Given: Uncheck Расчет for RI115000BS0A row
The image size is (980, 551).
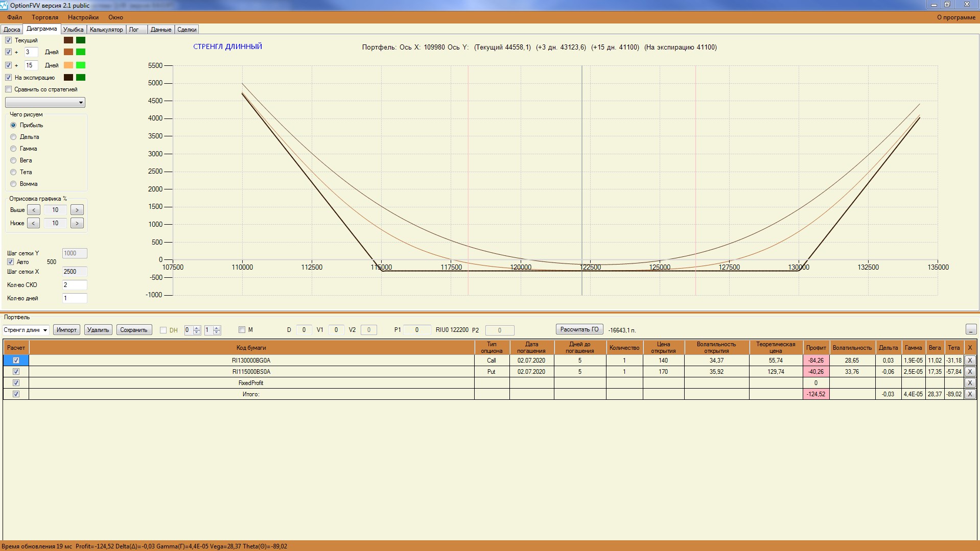Looking at the screenshot, I should click(16, 372).
